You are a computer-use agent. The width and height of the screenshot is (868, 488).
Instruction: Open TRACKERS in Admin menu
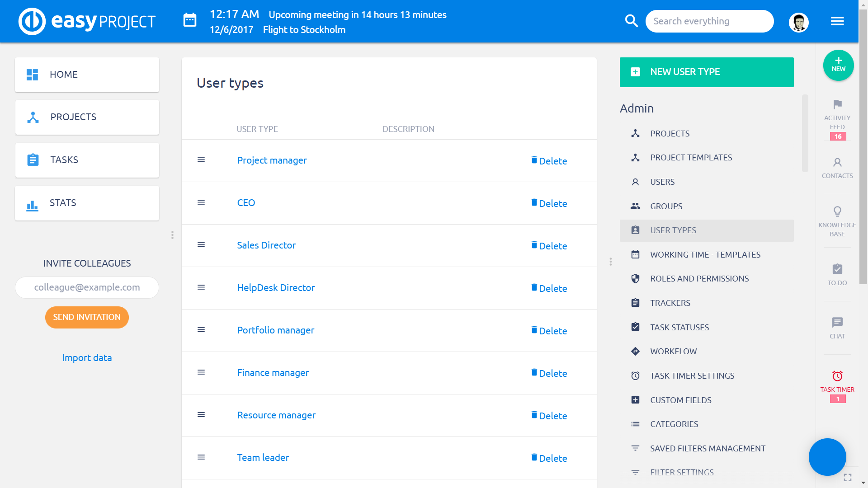point(707,303)
